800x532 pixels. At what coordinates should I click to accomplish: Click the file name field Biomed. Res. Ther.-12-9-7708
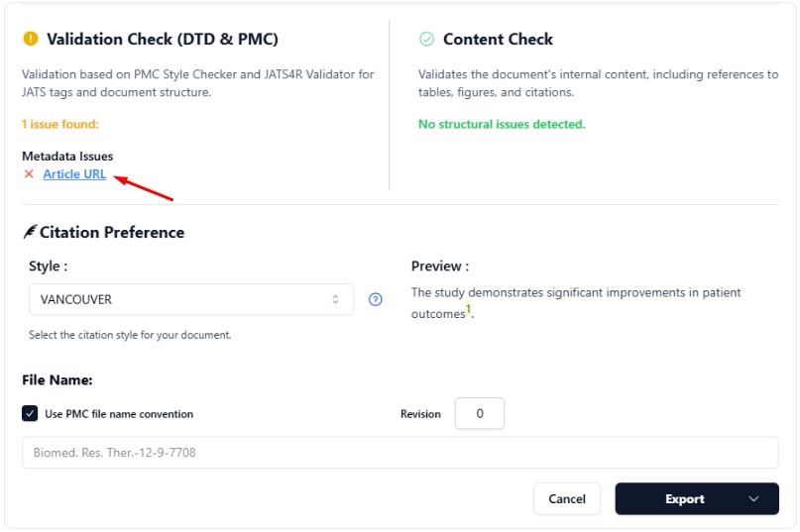point(400,453)
